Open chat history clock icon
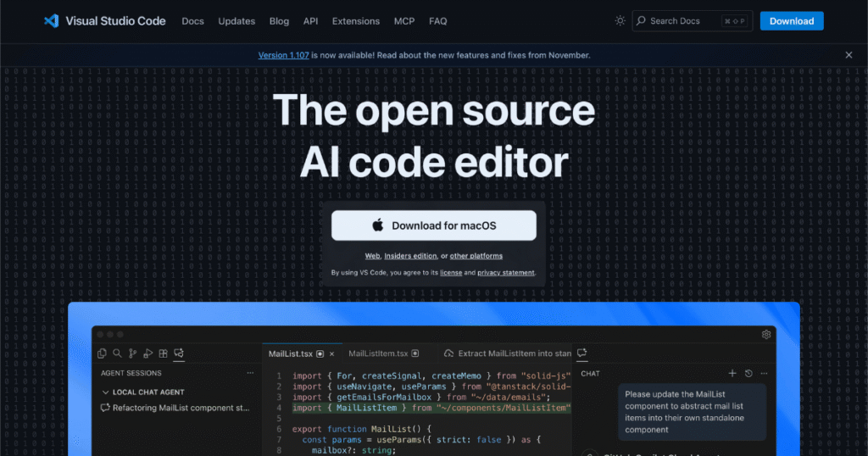Viewport: 868px width, 456px height. [748, 373]
